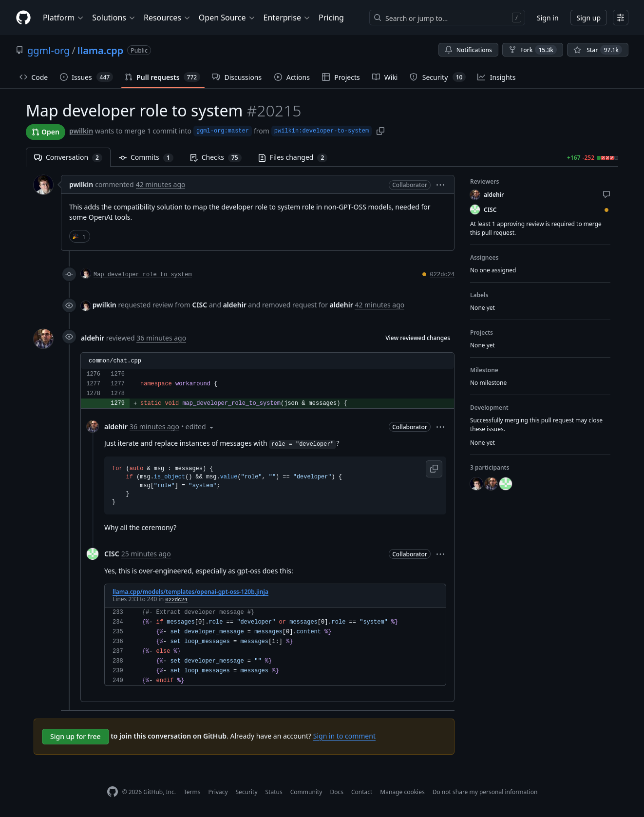Click the search or jump to field
644x817 pixels.
tap(447, 18)
